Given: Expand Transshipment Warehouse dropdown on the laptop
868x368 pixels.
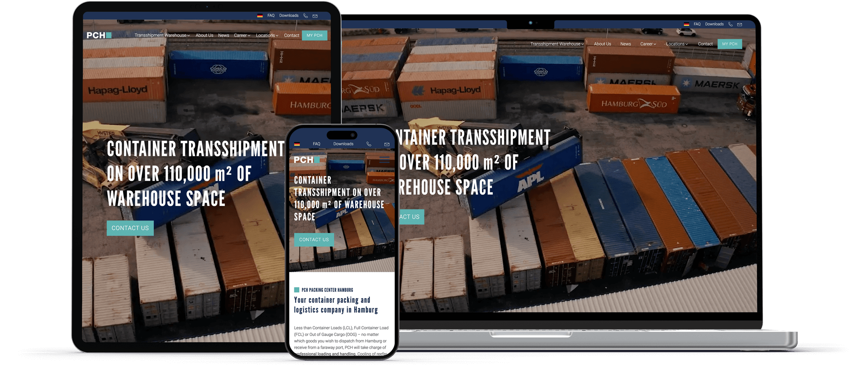Looking at the screenshot, I should (x=557, y=44).
